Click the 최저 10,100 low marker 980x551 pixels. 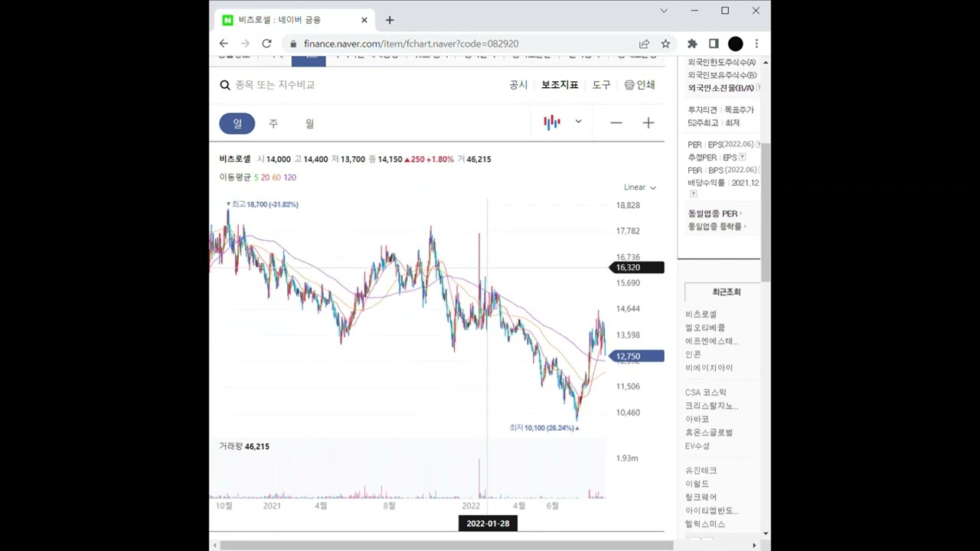point(544,428)
